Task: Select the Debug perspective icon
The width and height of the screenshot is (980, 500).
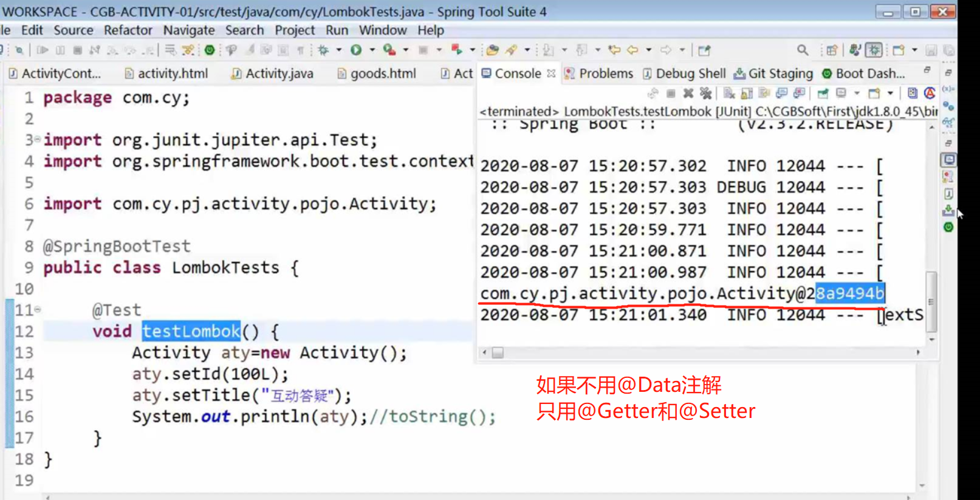Action: coord(874,50)
